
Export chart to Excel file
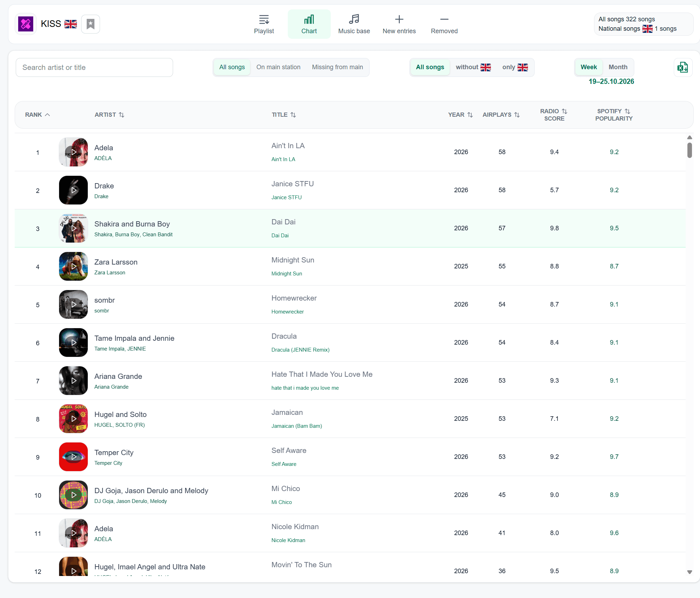tap(683, 67)
